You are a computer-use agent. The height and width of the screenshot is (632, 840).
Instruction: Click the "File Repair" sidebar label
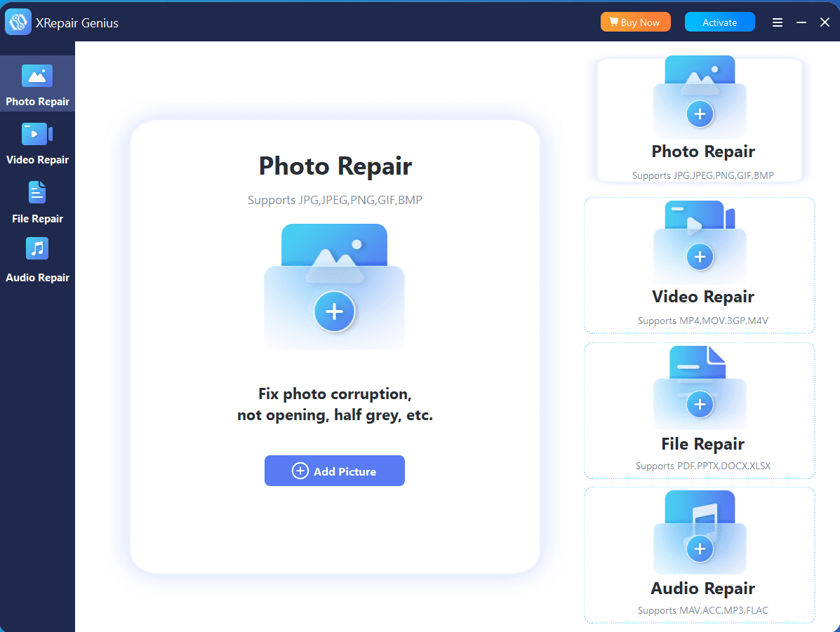37,219
